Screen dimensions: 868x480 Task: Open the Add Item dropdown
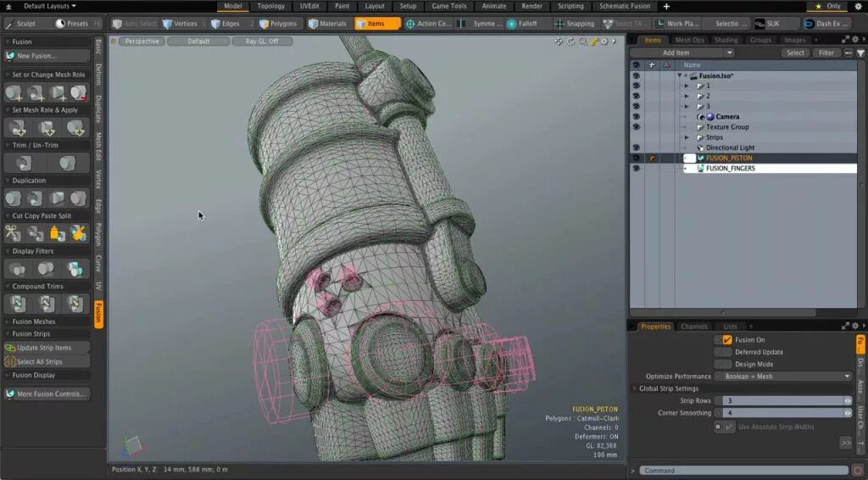[x=682, y=53]
